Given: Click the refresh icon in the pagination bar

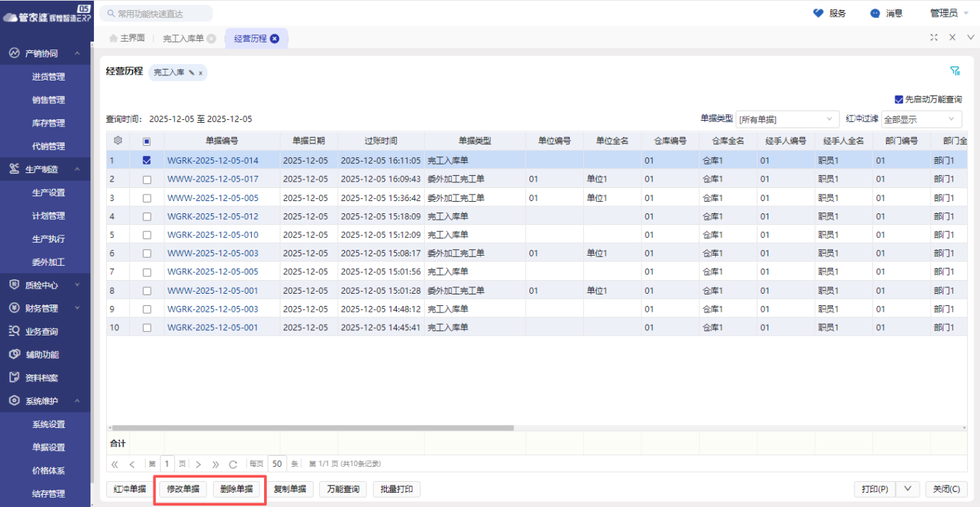Looking at the screenshot, I should click(x=233, y=464).
